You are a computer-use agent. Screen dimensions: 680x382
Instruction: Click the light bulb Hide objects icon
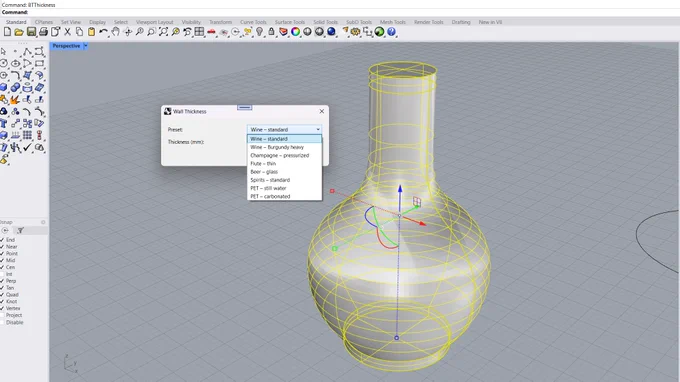coord(259,32)
